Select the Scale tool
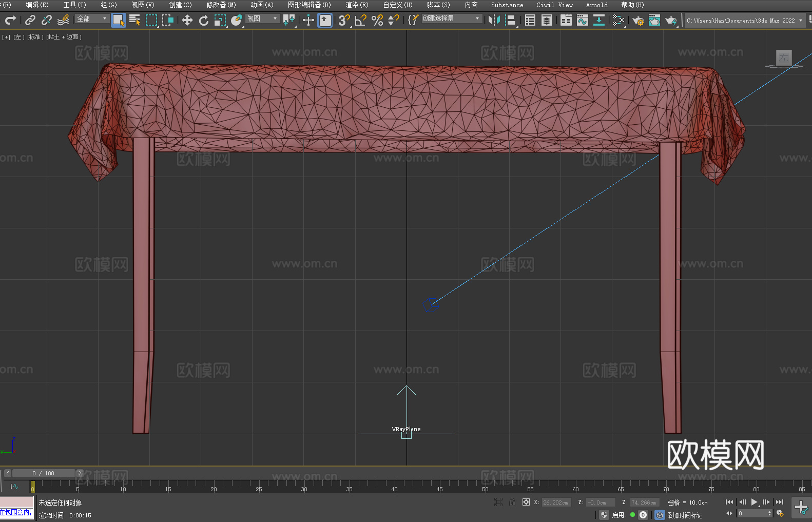 tap(220, 20)
